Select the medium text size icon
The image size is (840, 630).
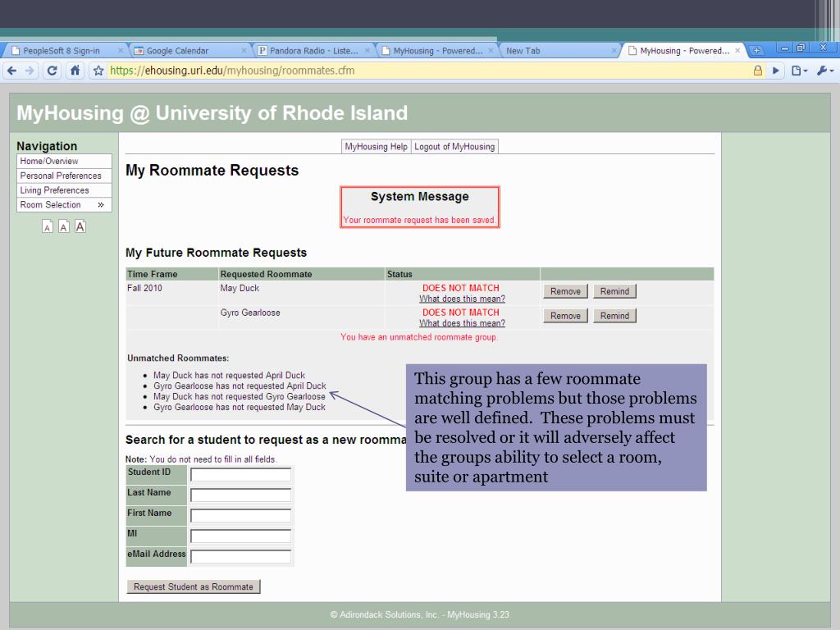tap(64, 226)
